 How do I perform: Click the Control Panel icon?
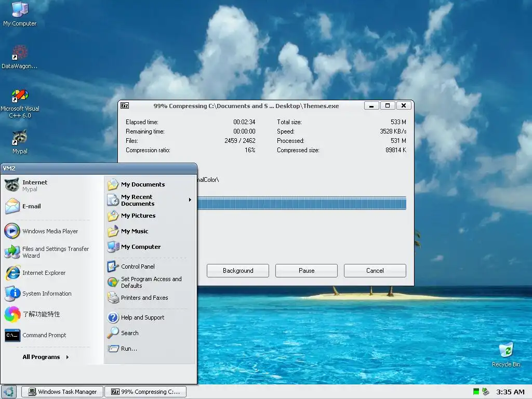[113, 267]
